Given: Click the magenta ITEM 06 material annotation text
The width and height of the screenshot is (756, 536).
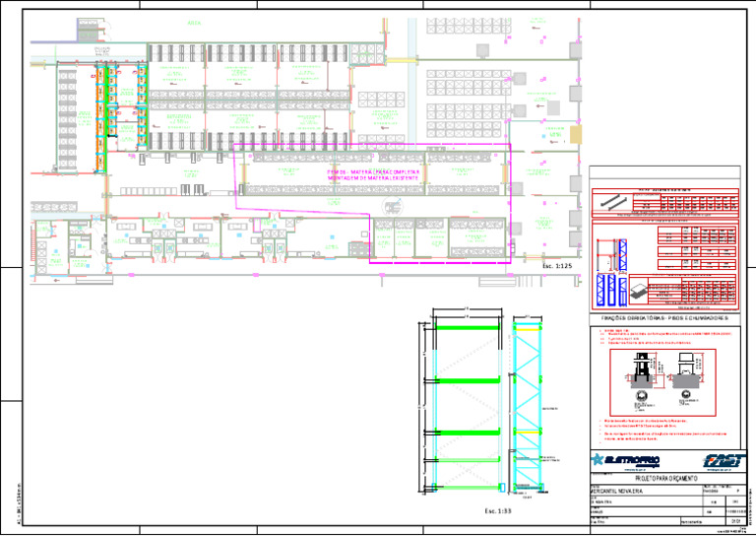Looking at the screenshot, I should 373,174.
